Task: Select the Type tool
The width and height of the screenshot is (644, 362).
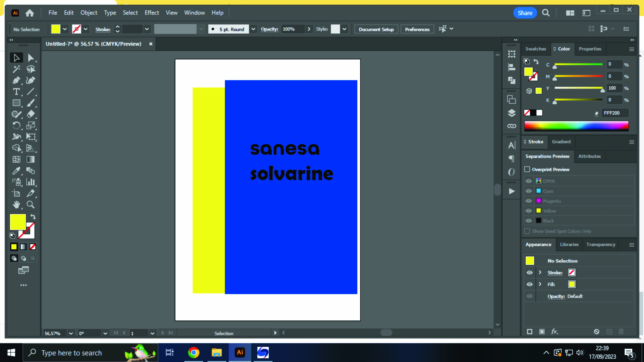Action: (16, 92)
